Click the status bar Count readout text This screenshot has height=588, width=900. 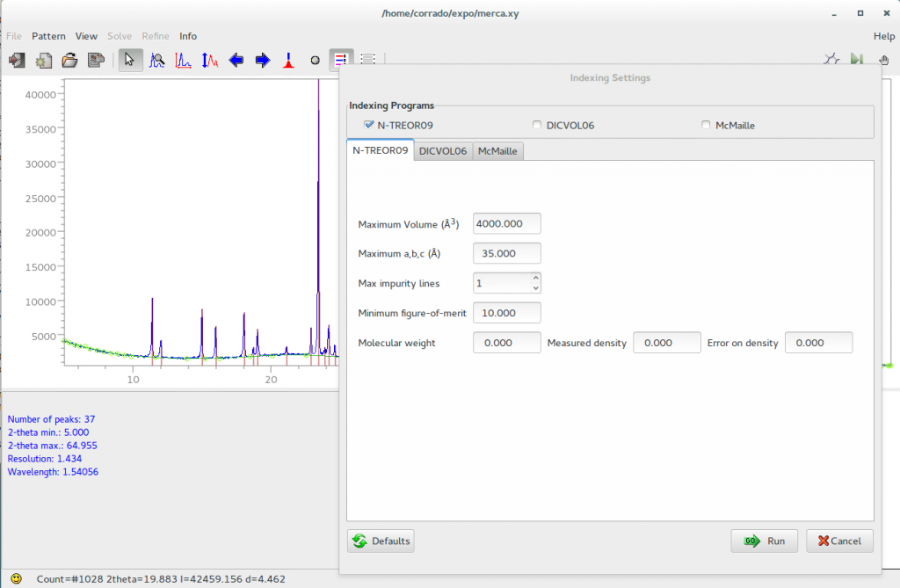(161, 579)
